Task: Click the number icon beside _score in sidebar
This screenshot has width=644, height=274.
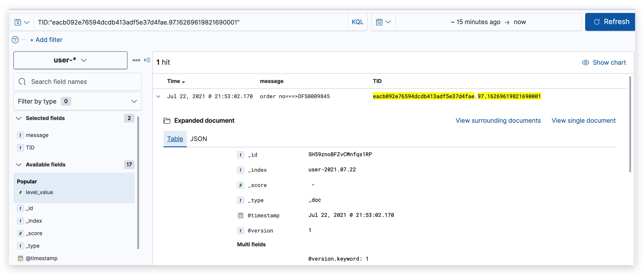Action: [x=21, y=233]
